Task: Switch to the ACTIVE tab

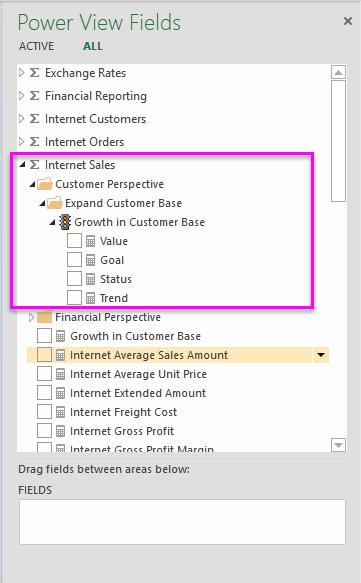Action: click(36, 46)
